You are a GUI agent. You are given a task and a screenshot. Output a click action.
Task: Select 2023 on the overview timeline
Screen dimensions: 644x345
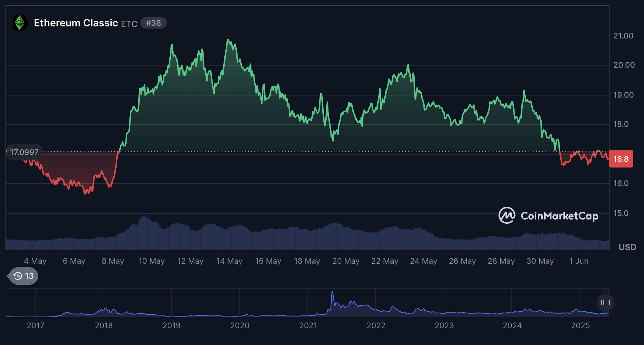point(444,325)
